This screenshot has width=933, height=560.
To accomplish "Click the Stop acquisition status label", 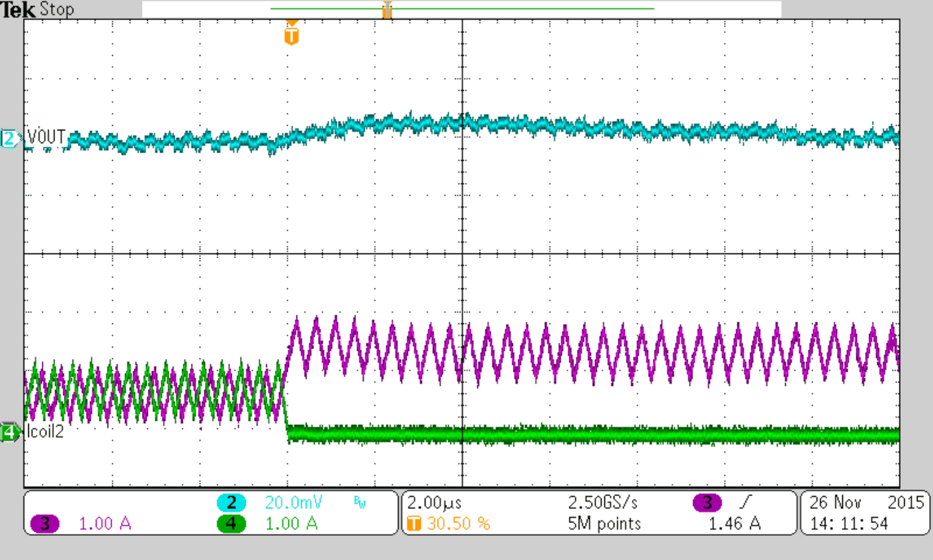I will click(x=57, y=10).
